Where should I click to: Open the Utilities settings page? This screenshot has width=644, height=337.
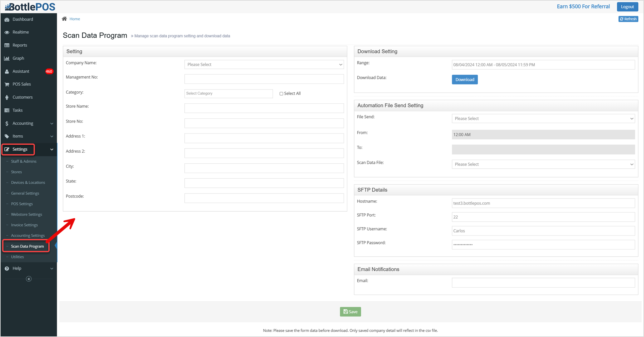coord(17,257)
